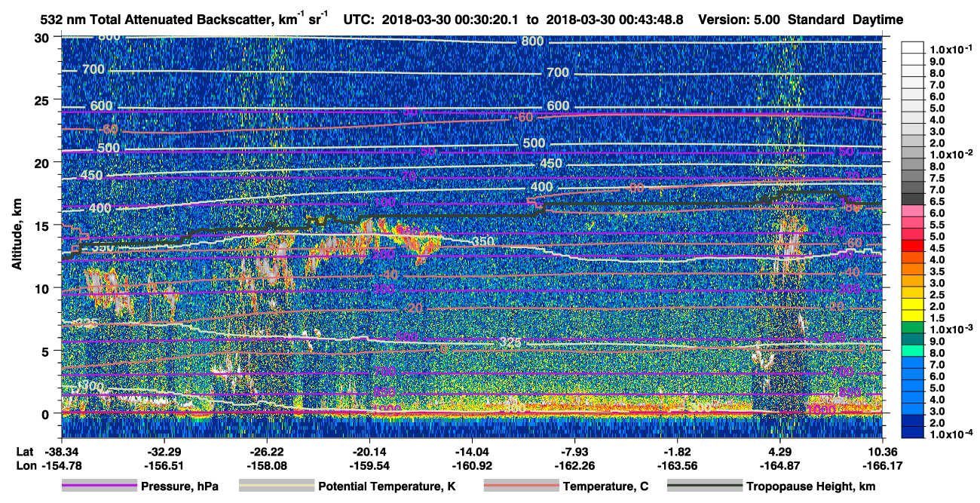
Task: Click longitude value -158.08
Action: pyautogui.click(x=266, y=465)
